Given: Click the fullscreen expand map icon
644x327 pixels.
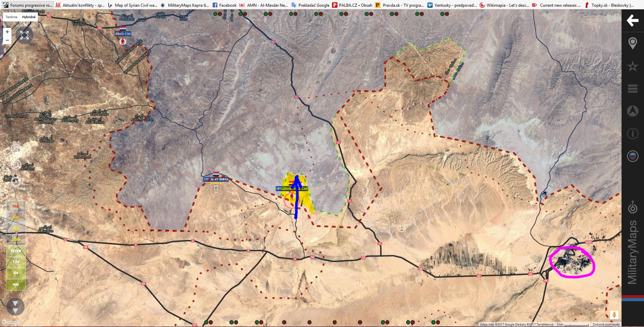Looking at the screenshot, I should pos(24,35).
